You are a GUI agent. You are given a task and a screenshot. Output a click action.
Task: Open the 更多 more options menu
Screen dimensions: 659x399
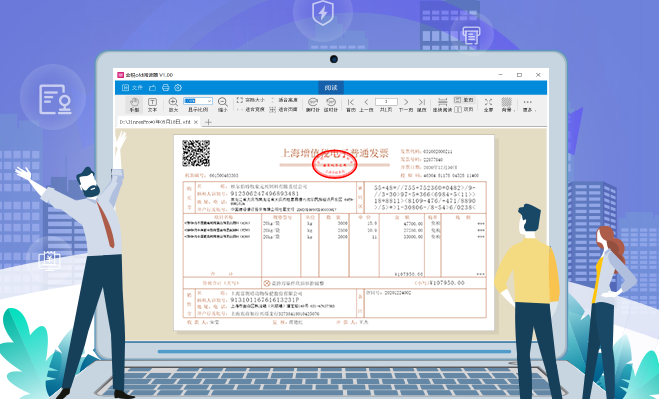pos(528,105)
